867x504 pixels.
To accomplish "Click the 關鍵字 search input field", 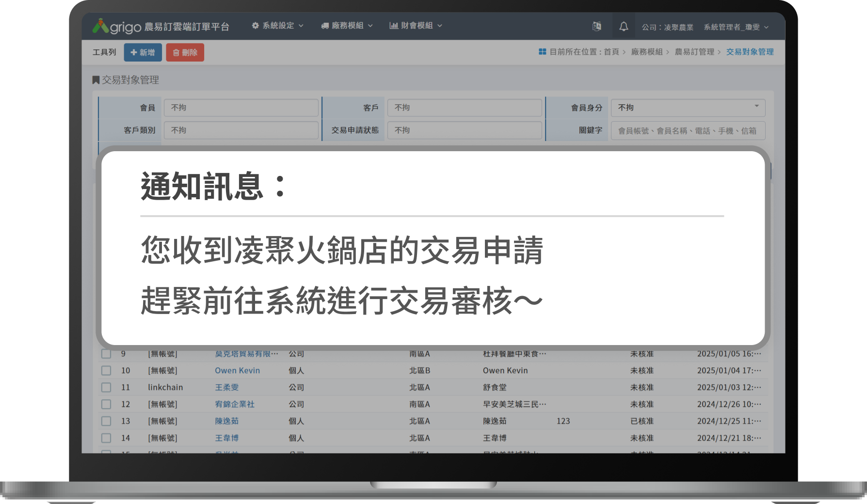I will pyautogui.click(x=688, y=131).
